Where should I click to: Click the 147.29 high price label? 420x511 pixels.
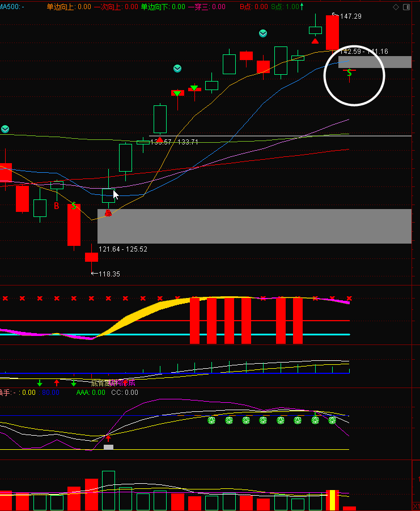350,16
